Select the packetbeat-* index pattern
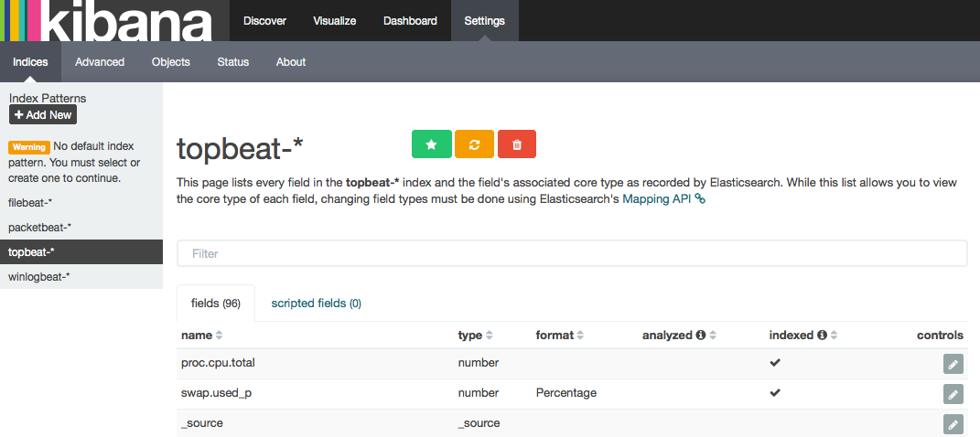Image resolution: width=980 pixels, height=437 pixels. click(39, 227)
